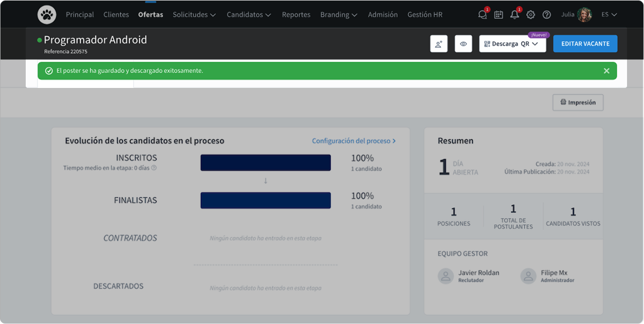Click the Javier Roldan name
Screen dimensions: 644x324
click(478, 273)
